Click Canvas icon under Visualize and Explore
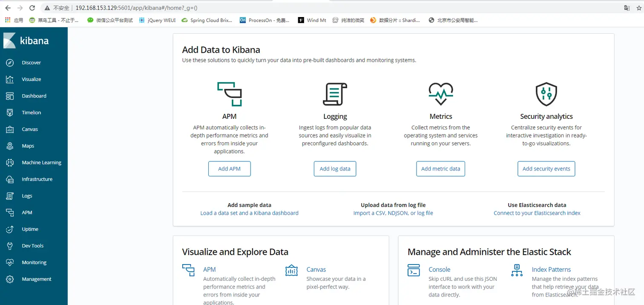644x305 pixels. pyautogui.click(x=291, y=270)
